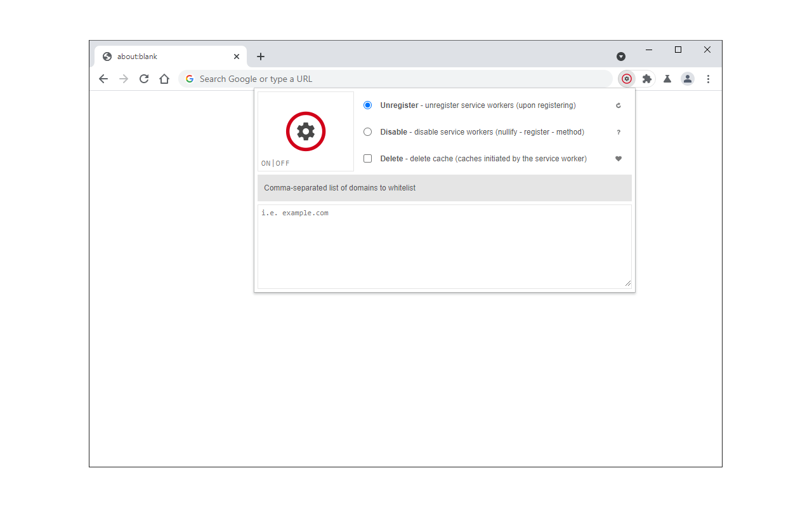Viewport: 812px width, 508px height.
Task: Click the domains whitelist text area
Action: 445,246
